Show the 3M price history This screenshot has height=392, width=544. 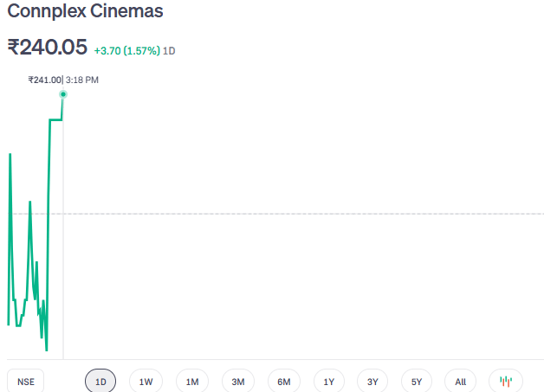point(238,382)
